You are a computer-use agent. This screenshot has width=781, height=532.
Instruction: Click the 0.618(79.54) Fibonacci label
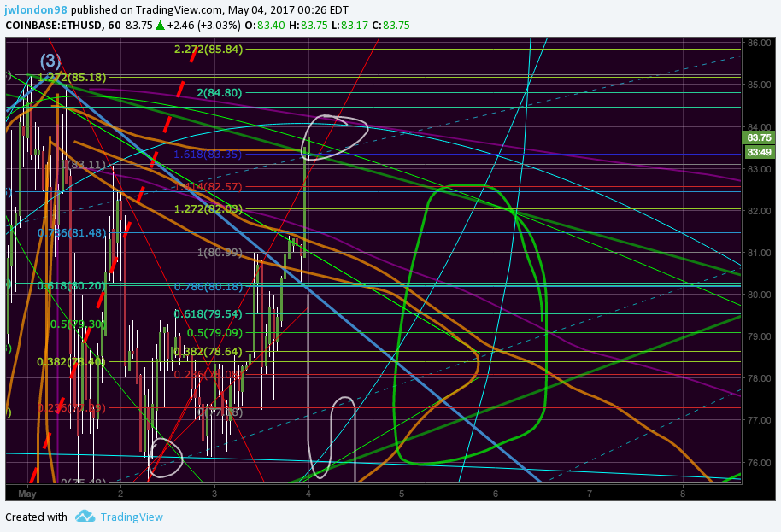click(x=208, y=314)
